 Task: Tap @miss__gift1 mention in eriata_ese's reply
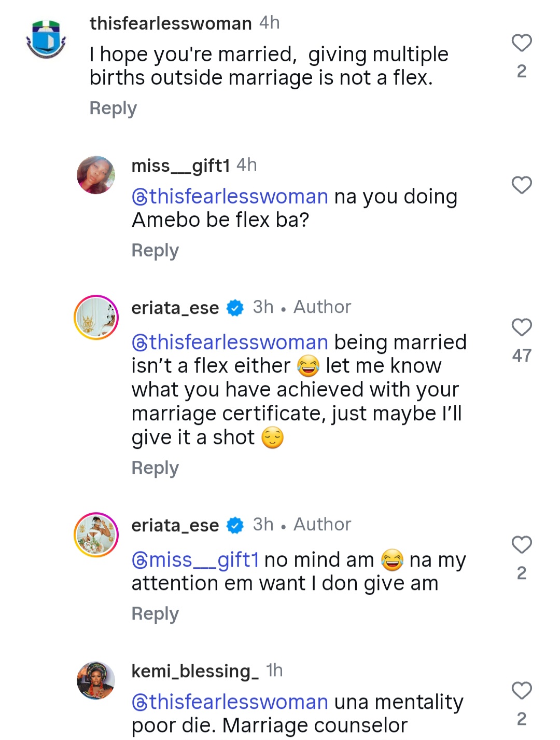(195, 560)
